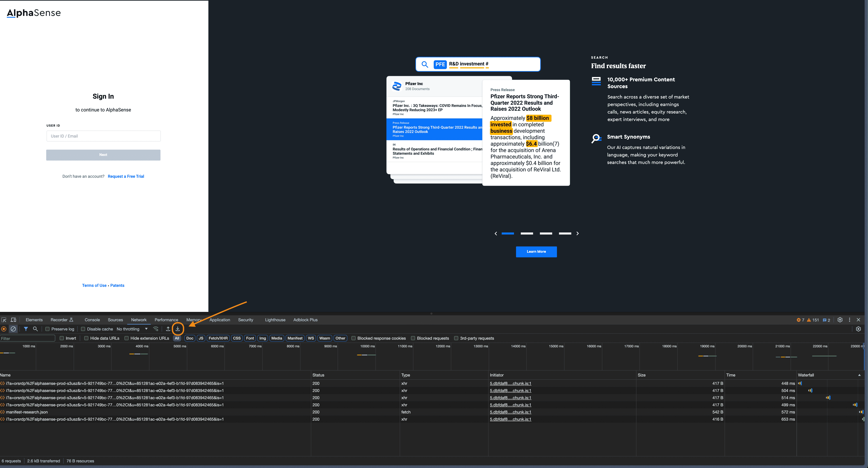Go to the next carousel slide
Screen dimensions: 868x468
(577, 233)
